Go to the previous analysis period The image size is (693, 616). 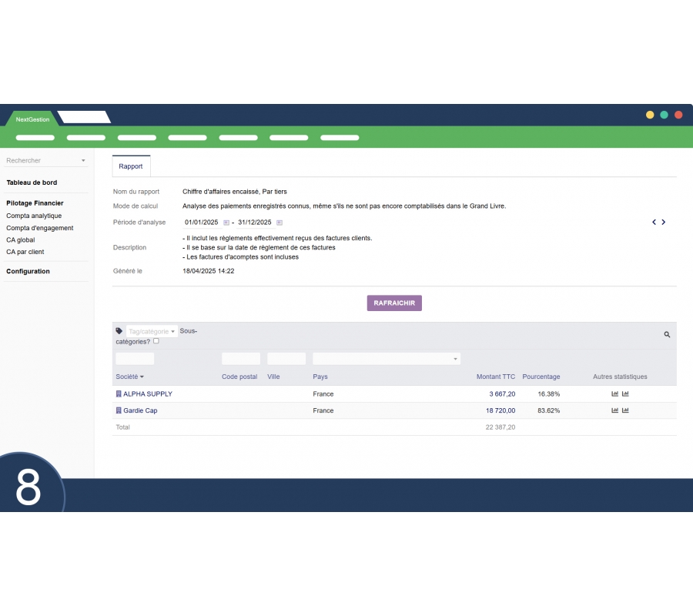(x=654, y=223)
